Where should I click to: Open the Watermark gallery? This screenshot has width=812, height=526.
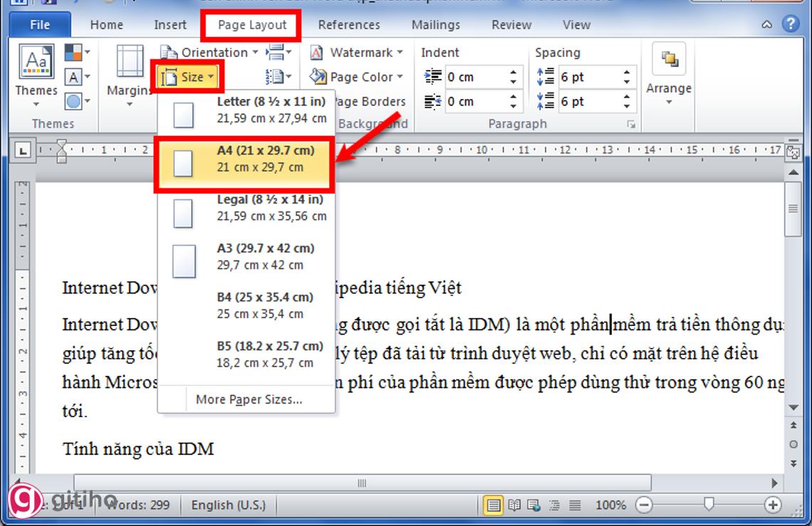358,52
